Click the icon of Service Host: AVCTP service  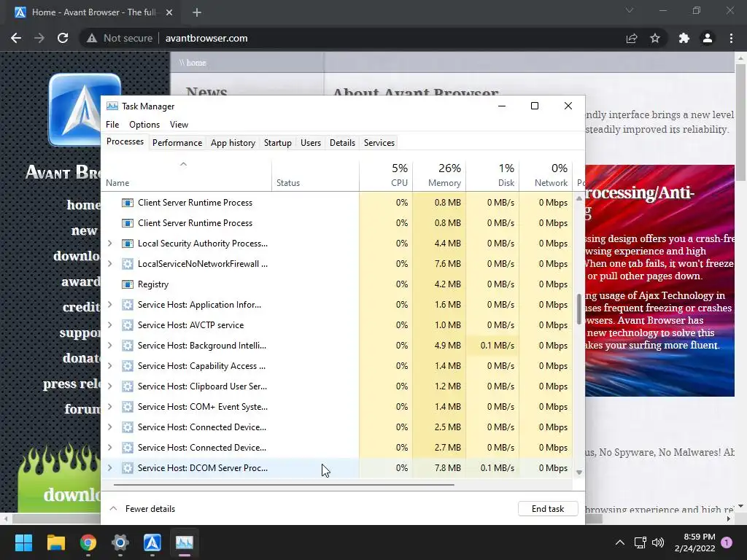tap(127, 325)
